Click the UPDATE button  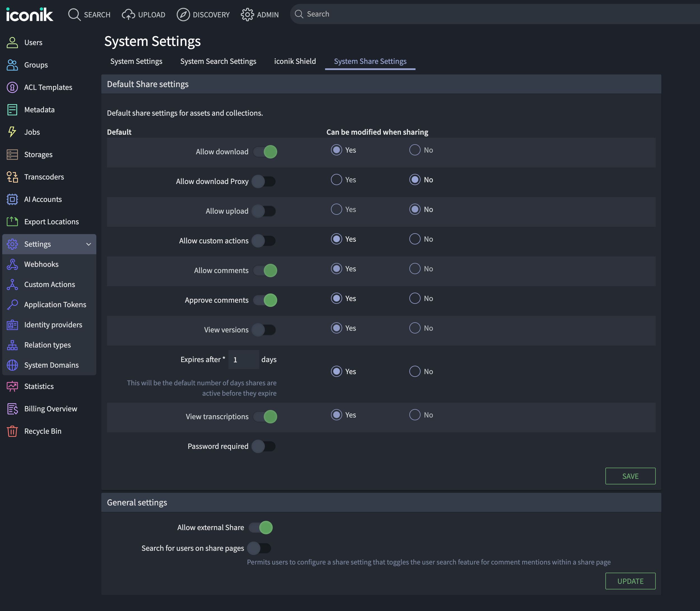tap(630, 581)
